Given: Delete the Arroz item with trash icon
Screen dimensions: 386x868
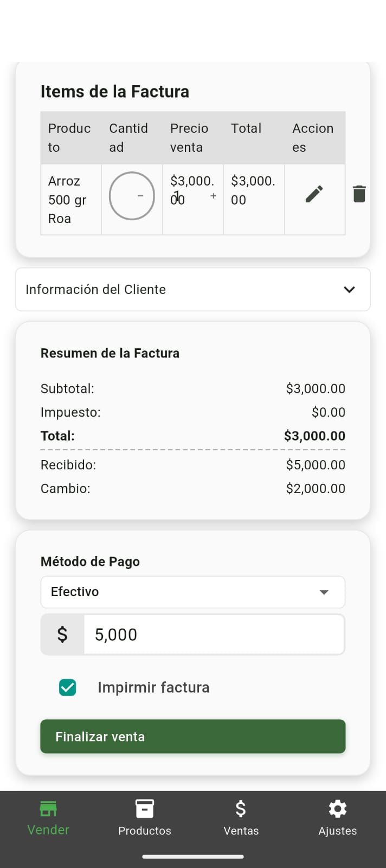Looking at the screenshot, I should click(x=359, y=194).
